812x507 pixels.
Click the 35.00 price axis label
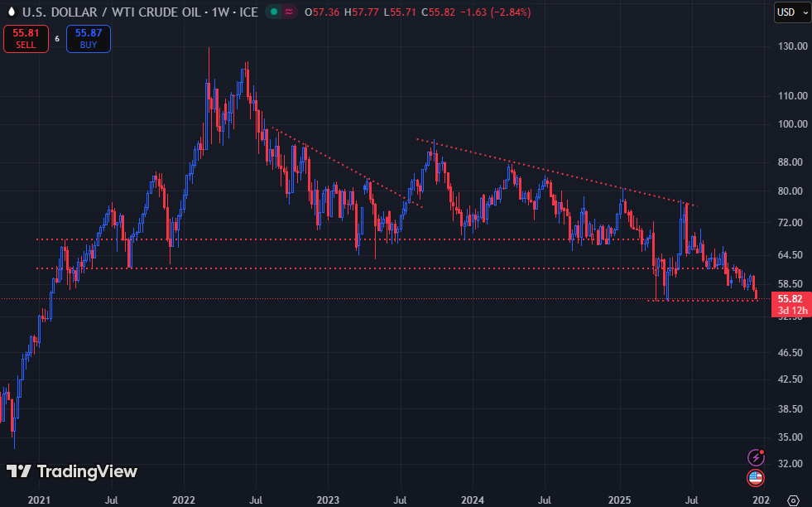[790, 437]
